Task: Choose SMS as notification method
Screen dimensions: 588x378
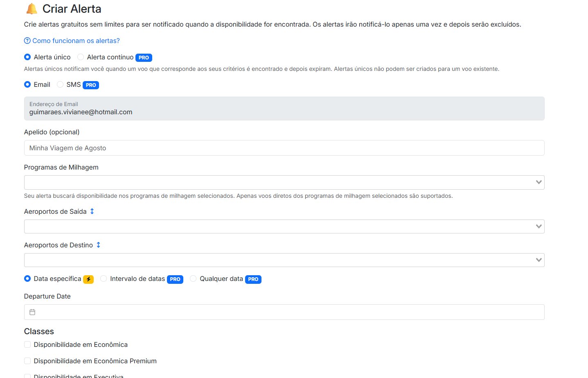Action: tap(60, 84)
